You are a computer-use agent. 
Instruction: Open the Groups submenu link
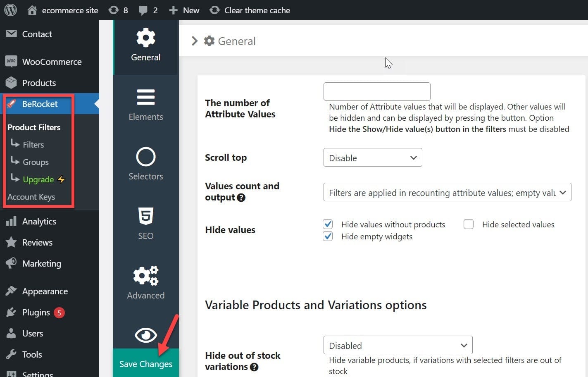pyautogui.click(x=36, y=162)
